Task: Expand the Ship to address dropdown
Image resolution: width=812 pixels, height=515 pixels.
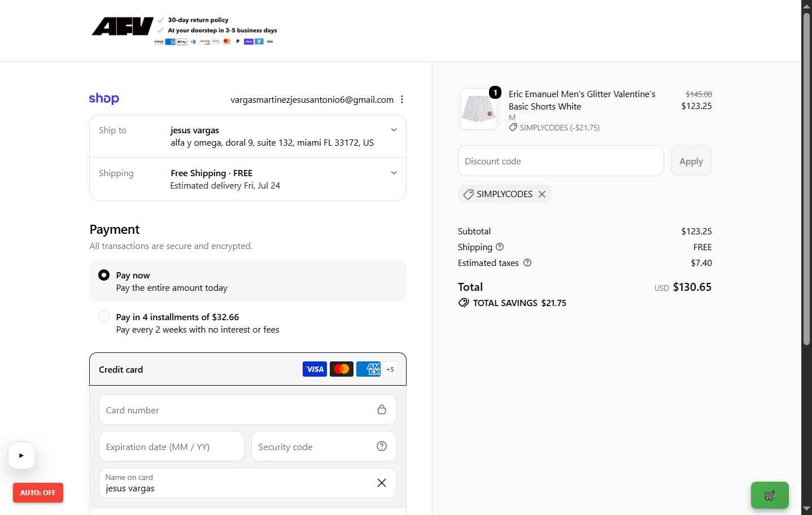Action: click(x=394, y=130)
